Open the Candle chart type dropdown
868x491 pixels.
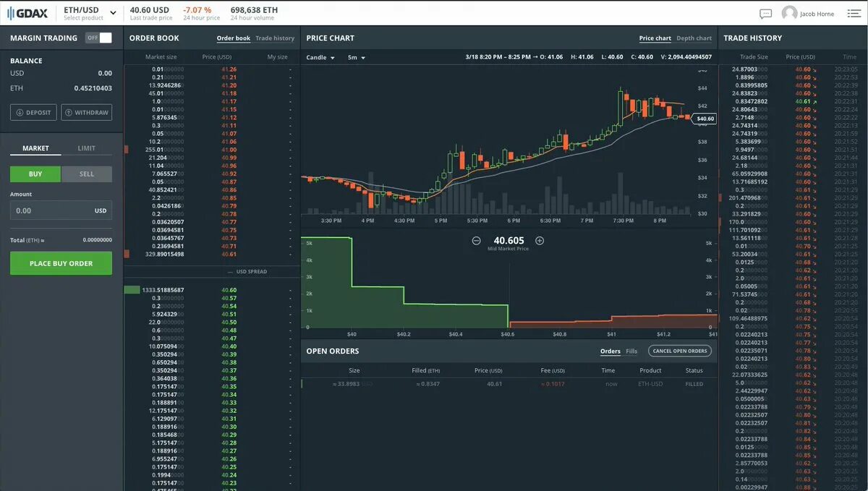[320, 56]
